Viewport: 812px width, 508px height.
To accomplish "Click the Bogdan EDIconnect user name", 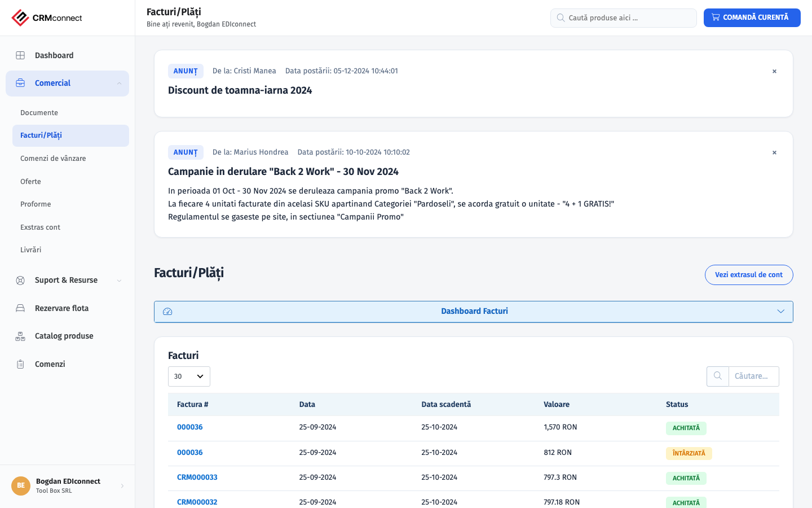I will point(68,481).
